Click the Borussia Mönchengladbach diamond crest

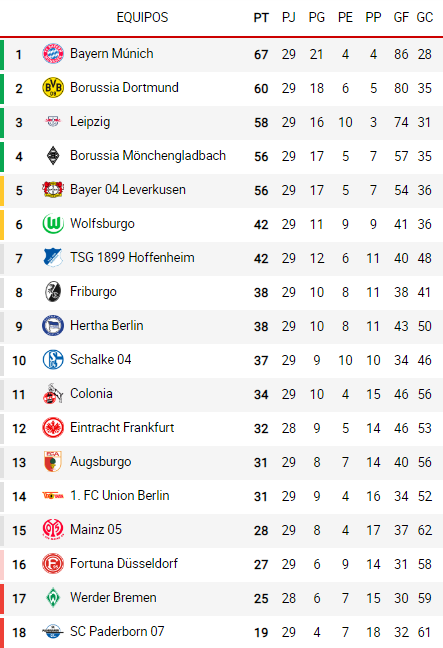(53, 156)
